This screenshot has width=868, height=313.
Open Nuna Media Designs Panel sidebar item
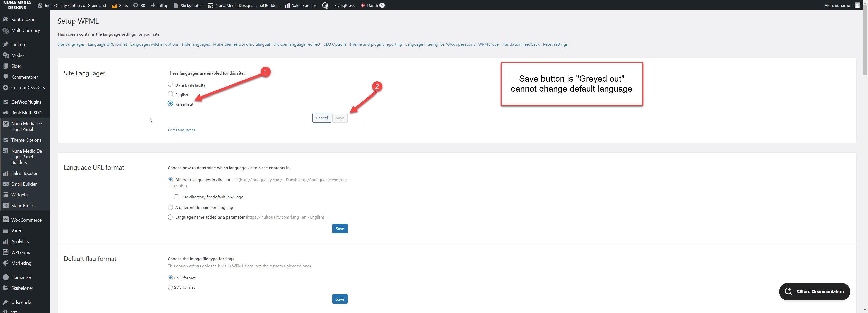25,126
